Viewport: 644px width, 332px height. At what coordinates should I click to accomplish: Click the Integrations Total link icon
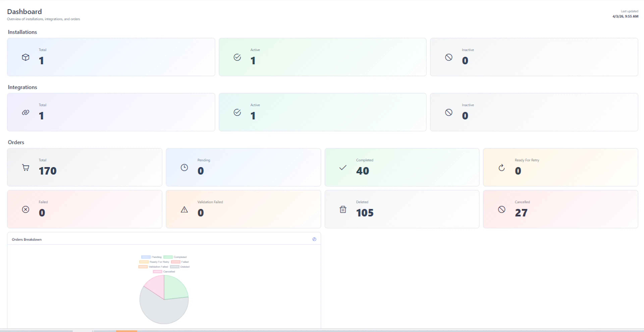(25, 113)
